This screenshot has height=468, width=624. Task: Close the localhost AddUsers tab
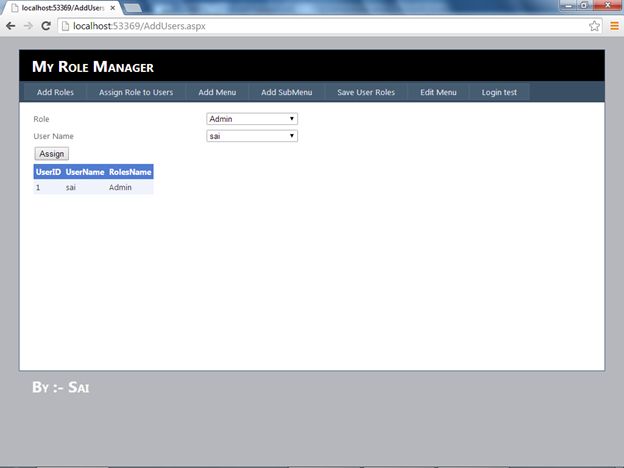click(x=113, y=8)
